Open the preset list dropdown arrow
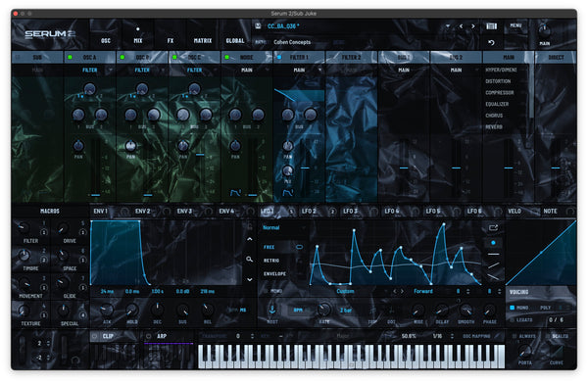The height and width of the screenshot is (383, 588). (448, 26)
